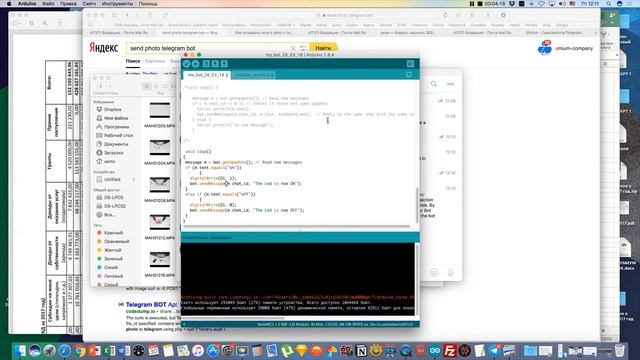Click the Arduino editor vertical scrollbar
The width and height of the screenshot is (640, 360).
(x=417, y=205)
